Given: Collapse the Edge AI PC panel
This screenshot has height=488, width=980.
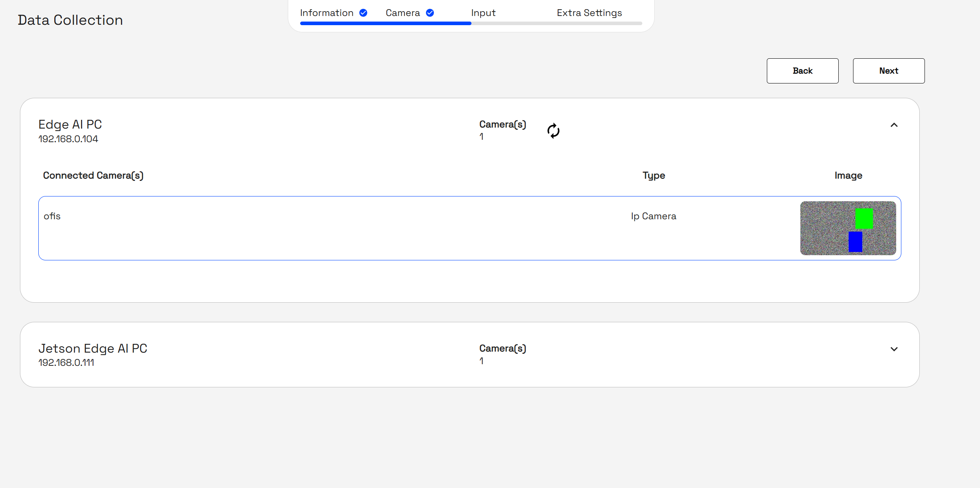Looking at the screenshot, I should click(x=894, y=125).
